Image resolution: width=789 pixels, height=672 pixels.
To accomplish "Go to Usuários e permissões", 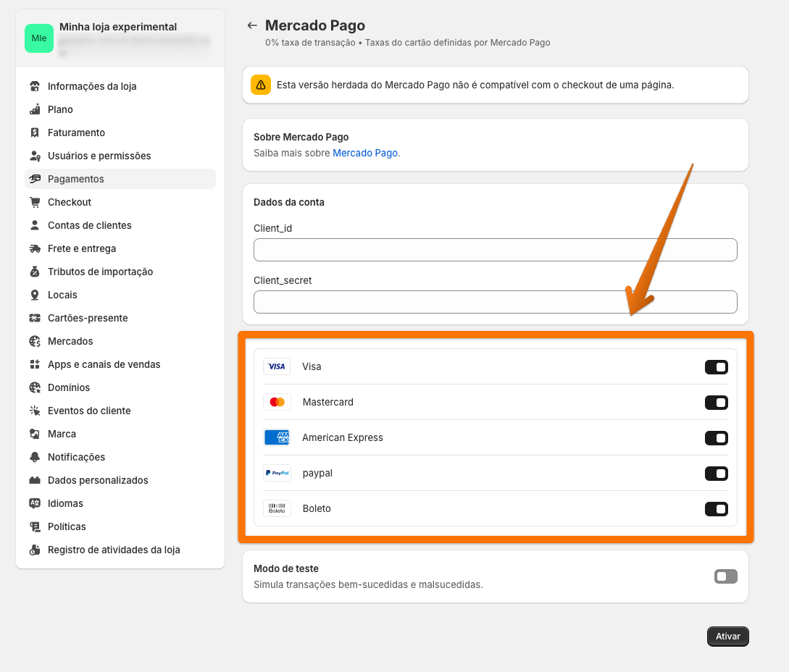I will (99, 156).
